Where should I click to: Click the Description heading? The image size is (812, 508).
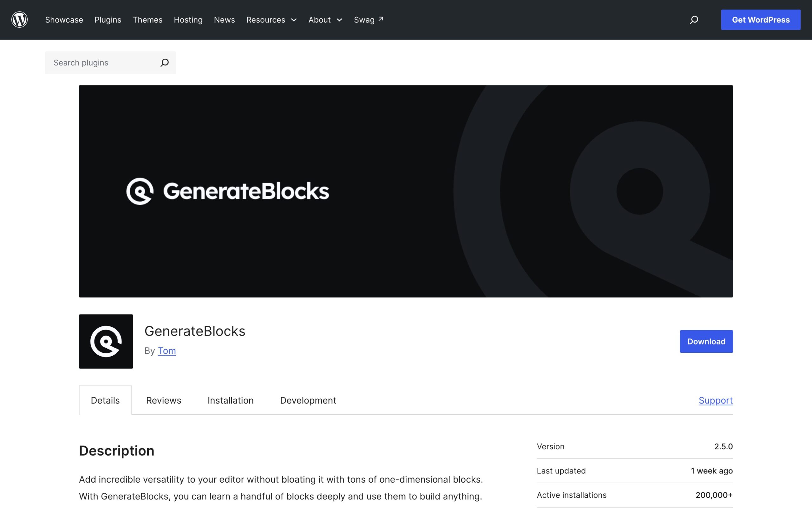[x=116, y=451]
